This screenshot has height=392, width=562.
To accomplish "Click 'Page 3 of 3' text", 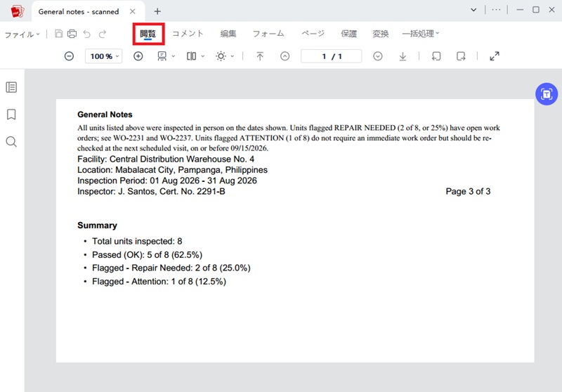I will [x=468, y=191].
